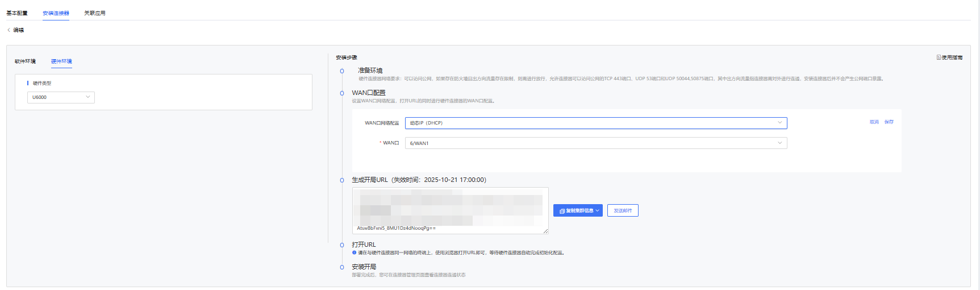Image resolution: width=980 pixels, height=290 pixels.
Task: Expand the WAN口网络配置 动态IP (DHCP) dropdown
Action: click(595, 123)
